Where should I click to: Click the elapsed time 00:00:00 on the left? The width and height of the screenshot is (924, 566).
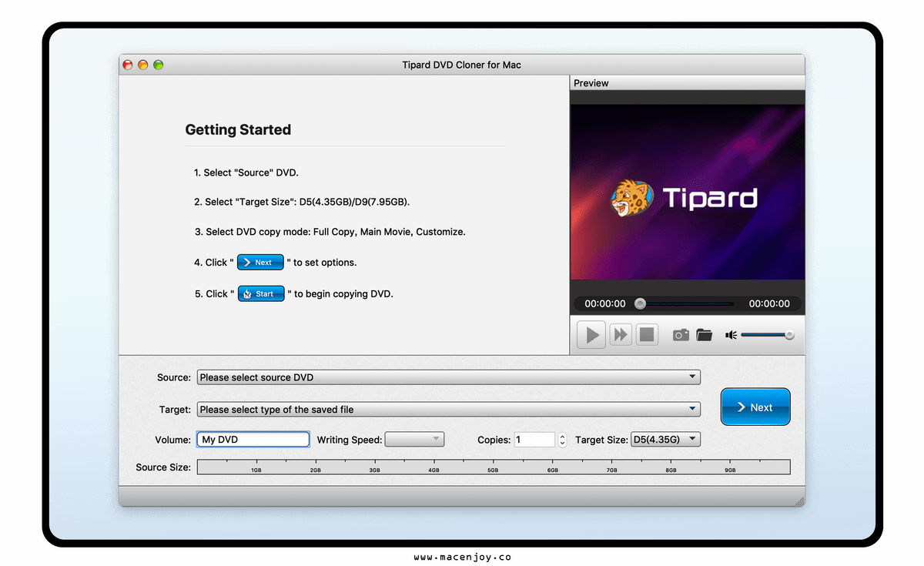click(605, 303)
